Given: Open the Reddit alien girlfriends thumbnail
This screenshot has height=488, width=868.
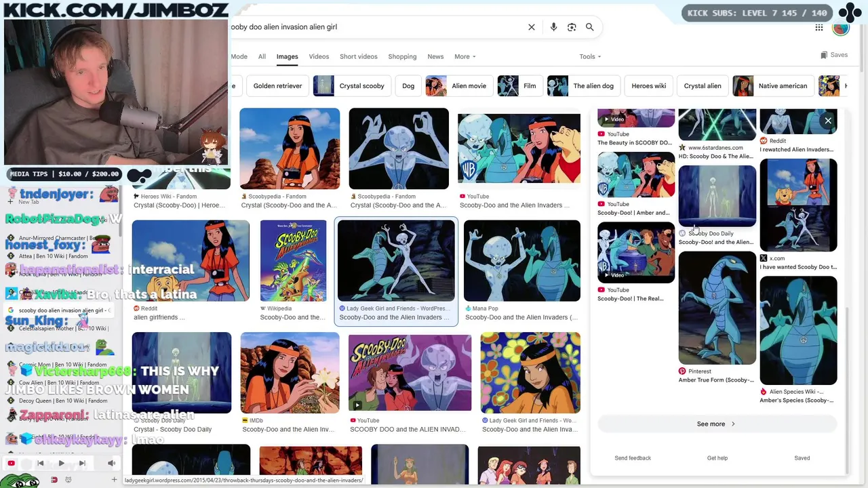Looking at the screenshot, I should [x=191, y=260].
